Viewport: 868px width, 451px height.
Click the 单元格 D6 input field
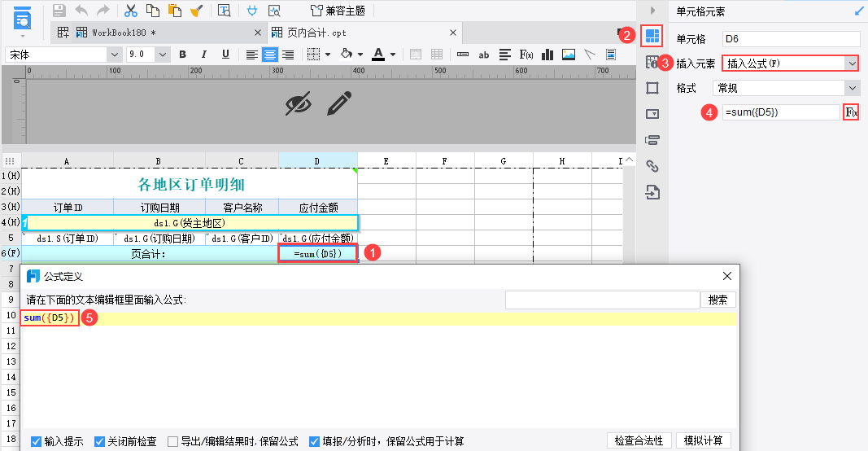click(791, 39)
